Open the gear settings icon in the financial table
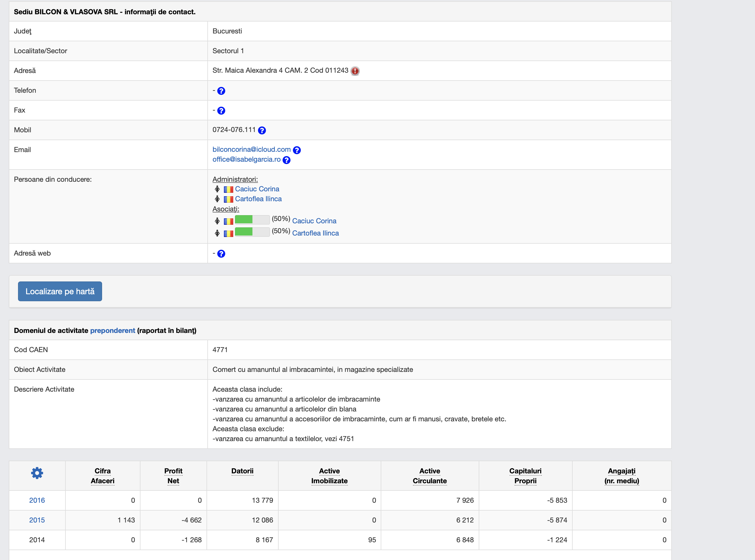The width and height of the screenshot is (755, 560). (37, 473)
